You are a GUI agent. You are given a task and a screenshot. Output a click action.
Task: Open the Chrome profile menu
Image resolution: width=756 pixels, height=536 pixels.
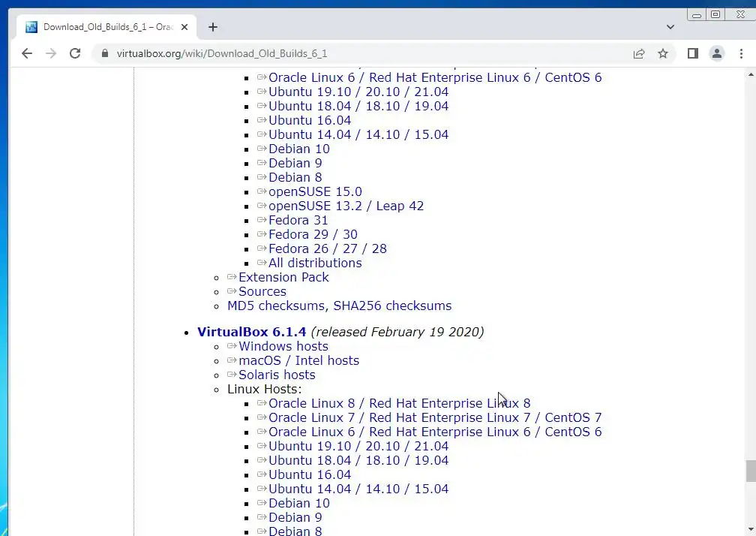(717, 53)
